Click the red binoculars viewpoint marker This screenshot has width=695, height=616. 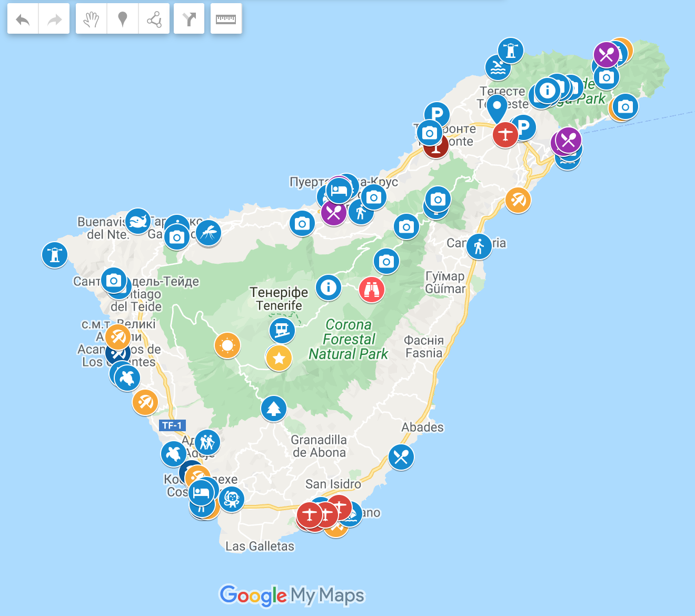coord(372,289)
